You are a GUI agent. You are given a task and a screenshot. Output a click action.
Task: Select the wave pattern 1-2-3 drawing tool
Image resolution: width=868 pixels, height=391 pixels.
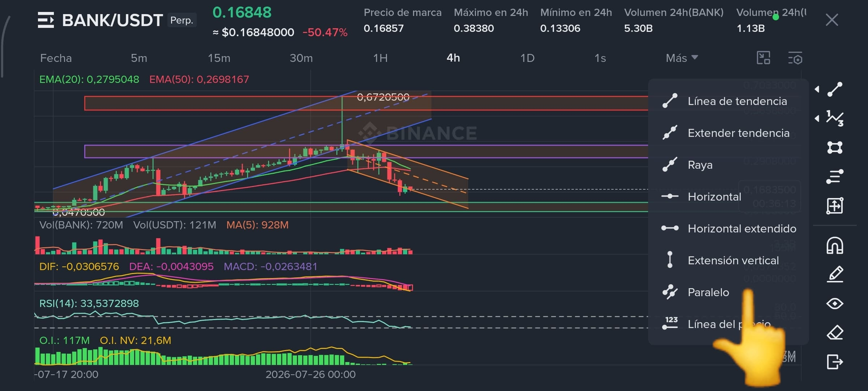[x=835, y=118]
